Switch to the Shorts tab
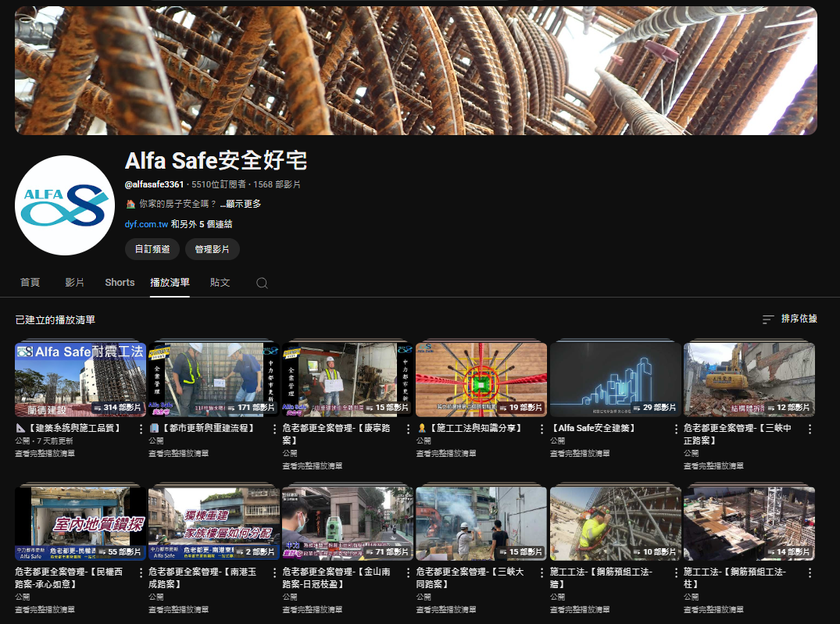Viewport: 840px width, 624px height. tap(120, 283)
